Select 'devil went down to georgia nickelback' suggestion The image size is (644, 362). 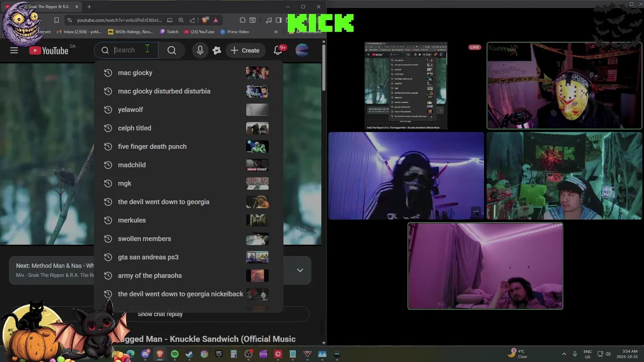point(188,294)
